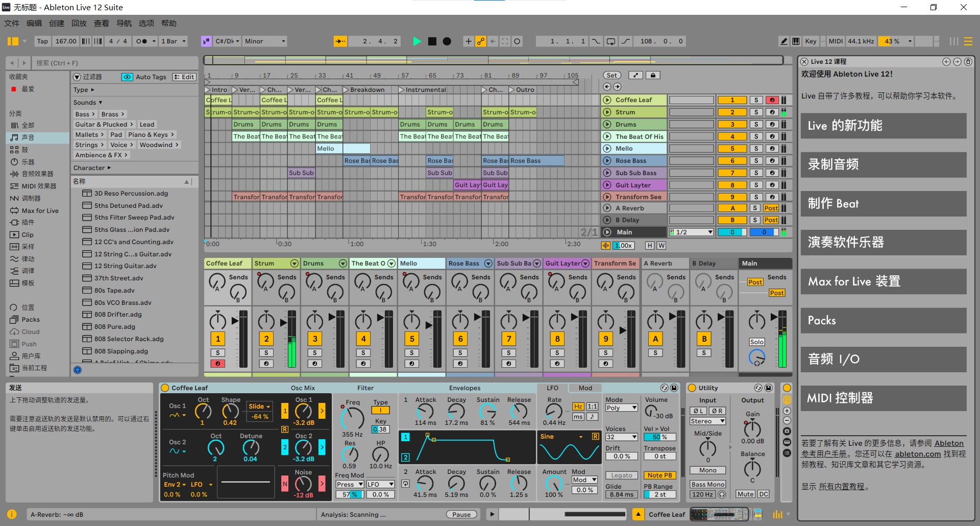Start playback with the green play button
The width and height of the screenshot is (980, 526).
[x=417, y=41]
